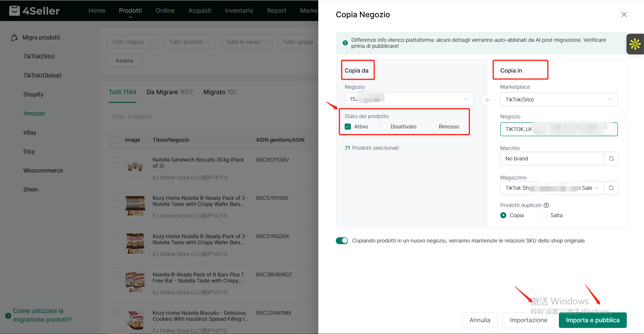Toggle the keep SKU relations switch
The height and width of the screenshot is (334, 644).
point(342,241)
